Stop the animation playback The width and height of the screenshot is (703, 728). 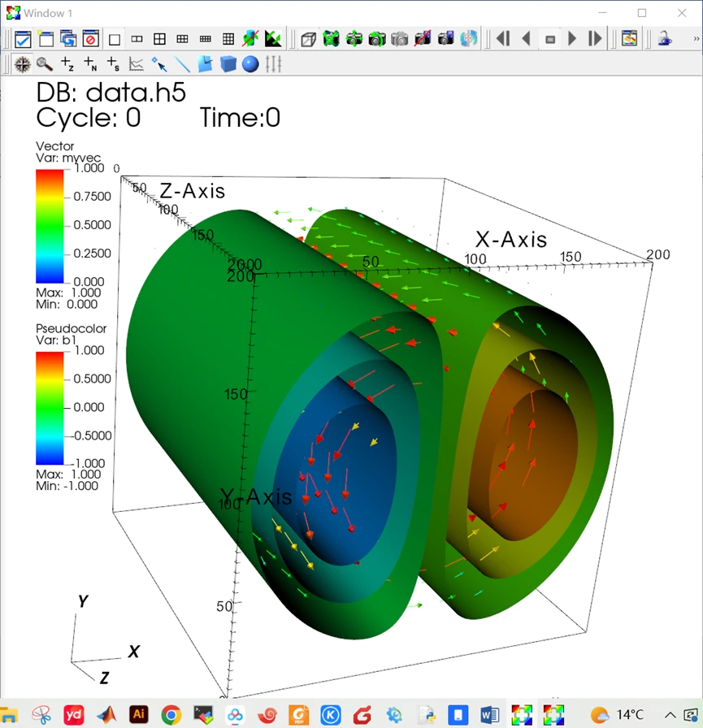pyautogui.click(x=549, y=40)
